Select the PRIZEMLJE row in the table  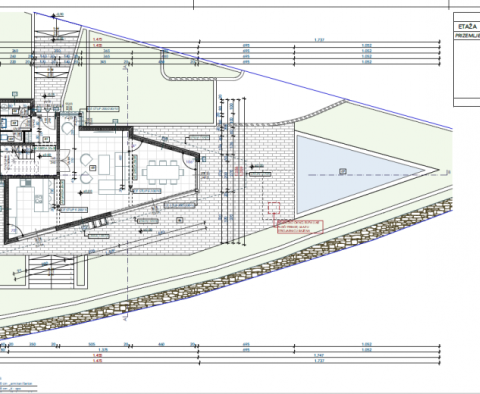[467, 36]
